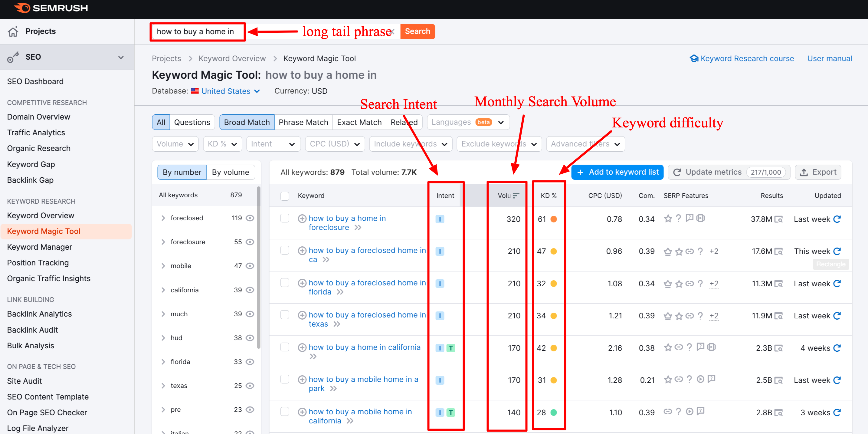Open the Languages beta dropdown

(468, 122)
